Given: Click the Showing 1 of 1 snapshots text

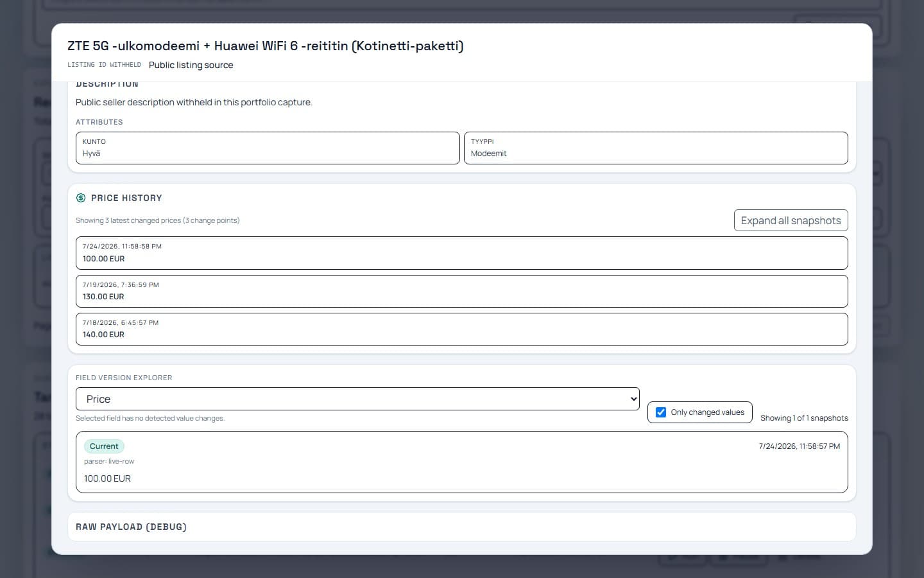Looking at the screenshot, I should point(804,418).
